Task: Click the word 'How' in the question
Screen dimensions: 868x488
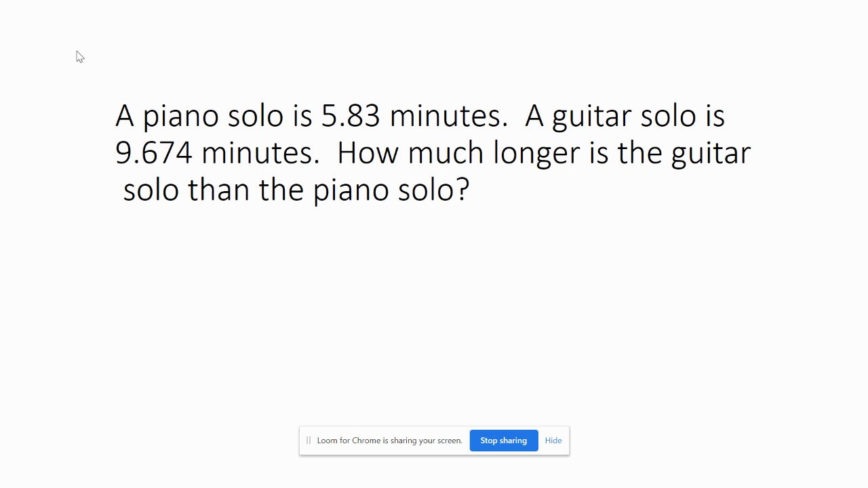Action: click(367, 152)
